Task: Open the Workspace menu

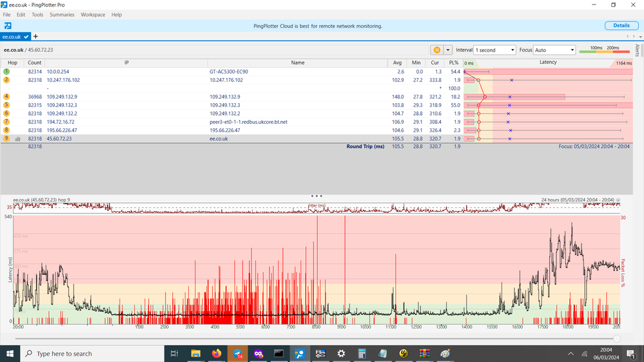Action: (x=93, y=15)
